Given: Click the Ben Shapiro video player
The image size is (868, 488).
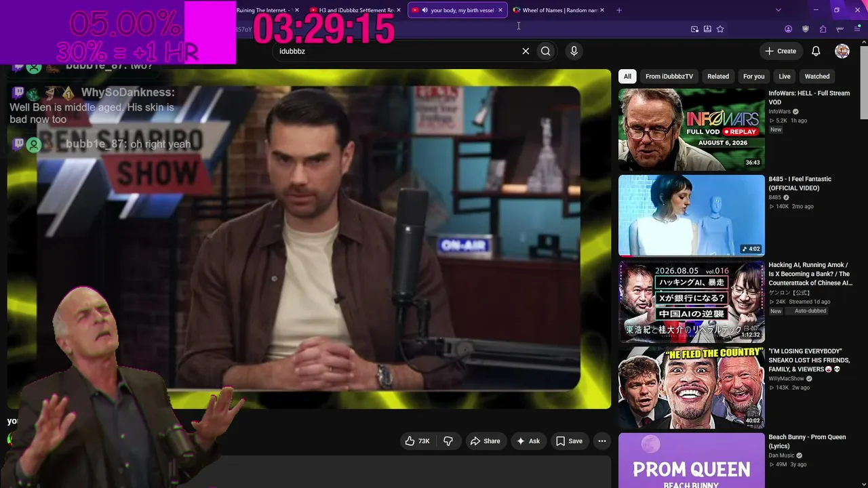Looking at the screenshot, I should [x=309, y=239].
